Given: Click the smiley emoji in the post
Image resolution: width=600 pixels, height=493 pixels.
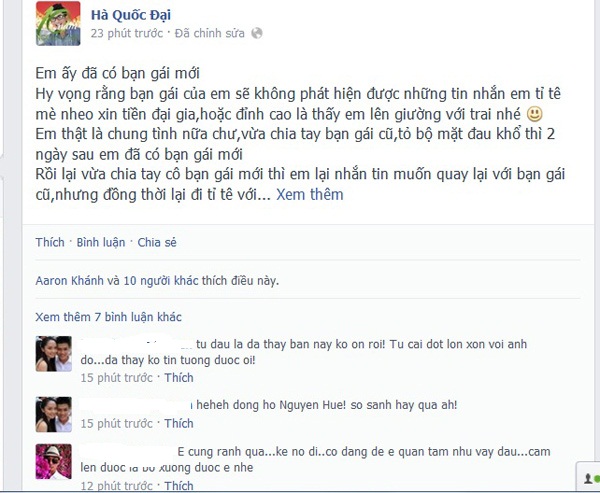Looking at the screenshot, I should (x=535, y=114).
